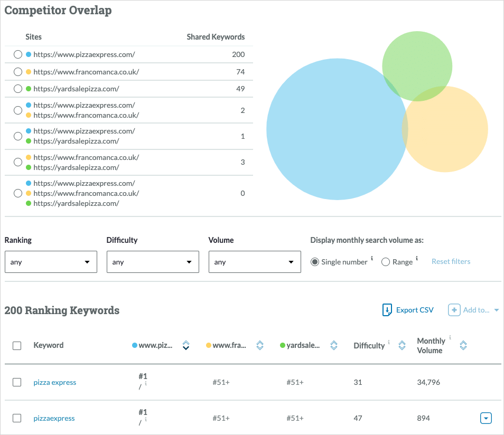
Task: Check the 'pizza express' keyword row
Action: (17, 382)
